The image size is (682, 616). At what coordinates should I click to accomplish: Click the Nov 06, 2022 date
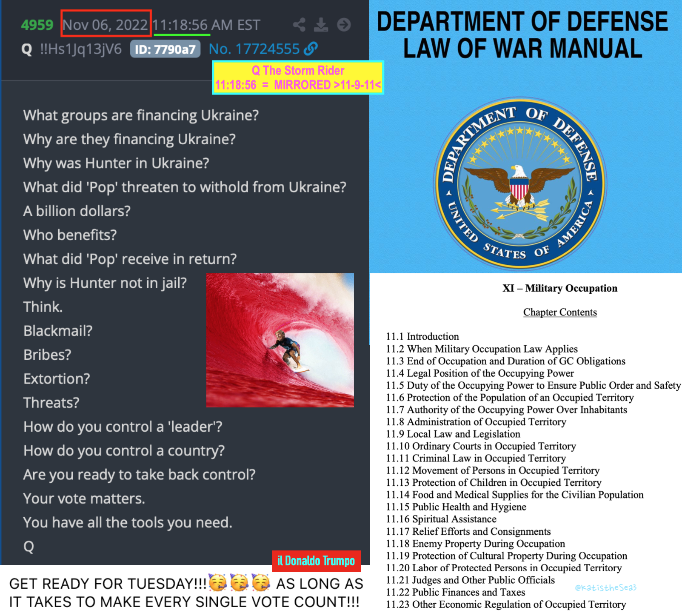click(106, 25)
